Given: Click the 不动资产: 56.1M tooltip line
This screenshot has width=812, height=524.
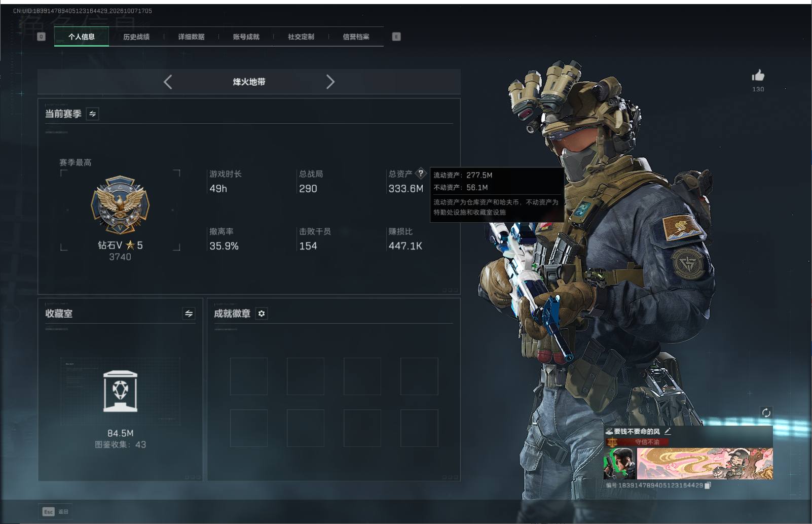Looking at the screenshot, I should 461,187.
